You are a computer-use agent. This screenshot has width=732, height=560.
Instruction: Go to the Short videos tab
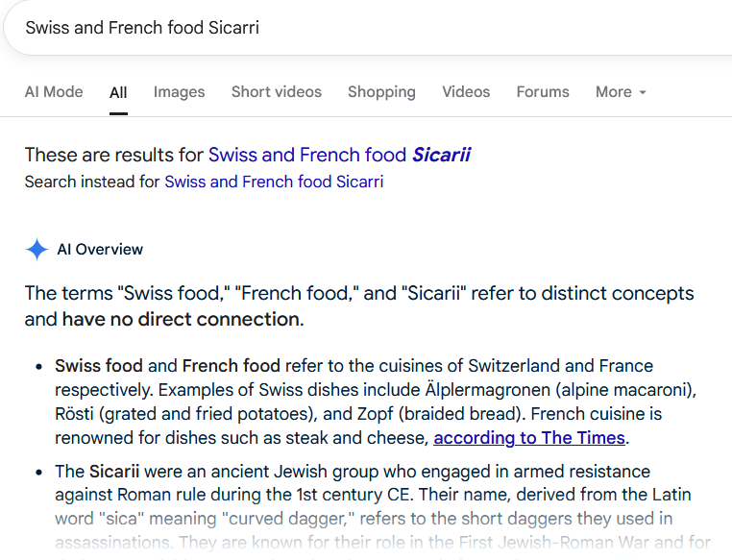click(277, 92)
